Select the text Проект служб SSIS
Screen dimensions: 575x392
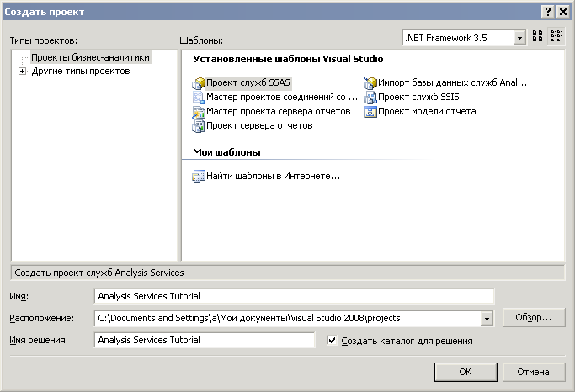pos(418,97)
